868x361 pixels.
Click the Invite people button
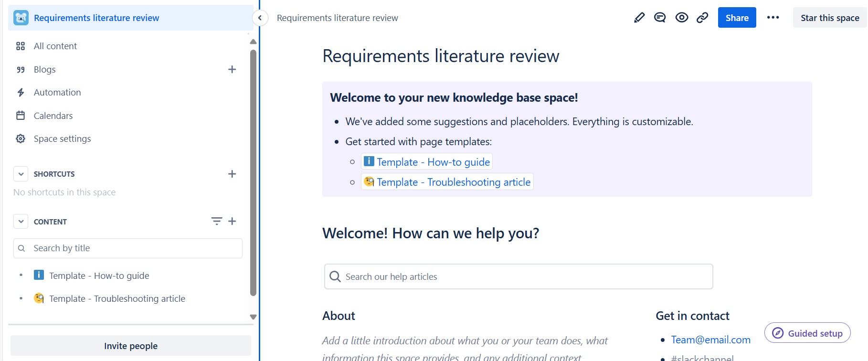[x=131, y=346]
